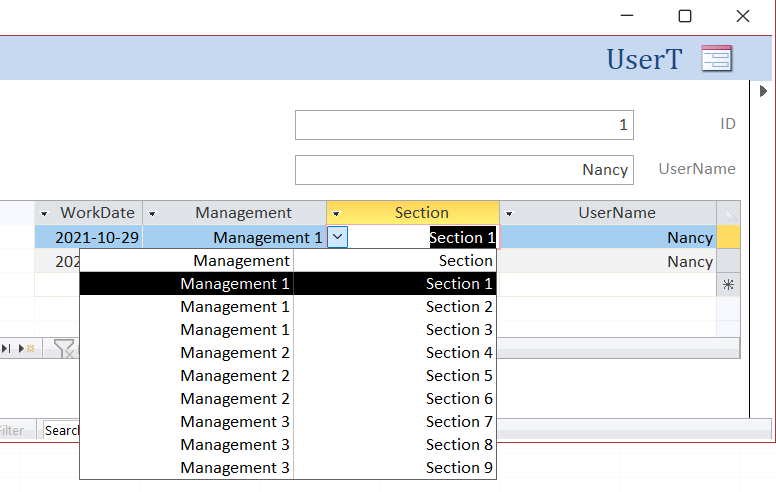Maximize the window
This screenshot has height=492, width=776.
685,16
